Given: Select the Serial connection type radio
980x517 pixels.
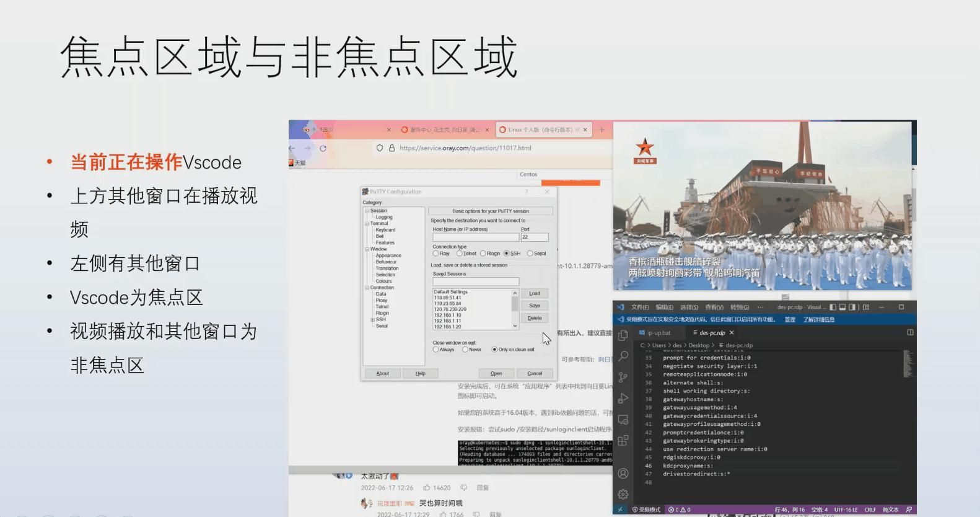Looking at the screenshot, I should tap(530, 254).
